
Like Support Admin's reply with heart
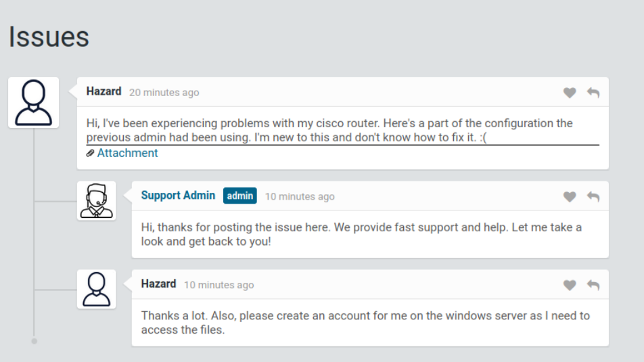point(570,197)
